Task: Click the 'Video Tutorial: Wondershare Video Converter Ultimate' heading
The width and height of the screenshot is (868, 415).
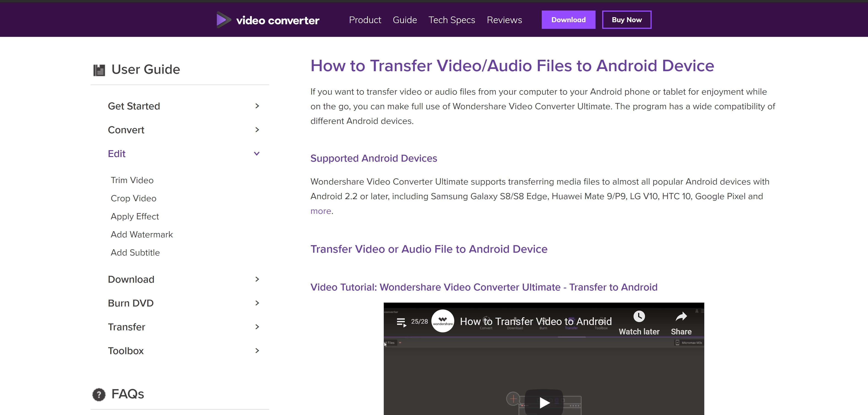Action: tap(484, 287)
